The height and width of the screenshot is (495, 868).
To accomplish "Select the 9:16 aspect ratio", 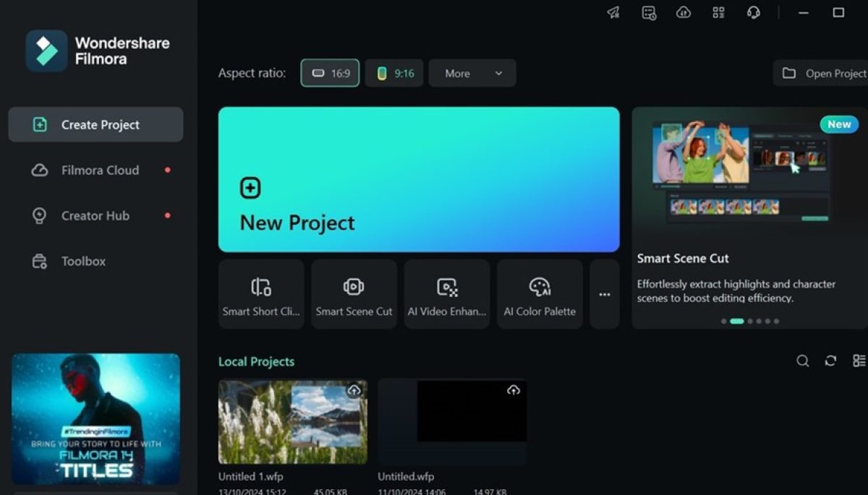I will point(394,73).
